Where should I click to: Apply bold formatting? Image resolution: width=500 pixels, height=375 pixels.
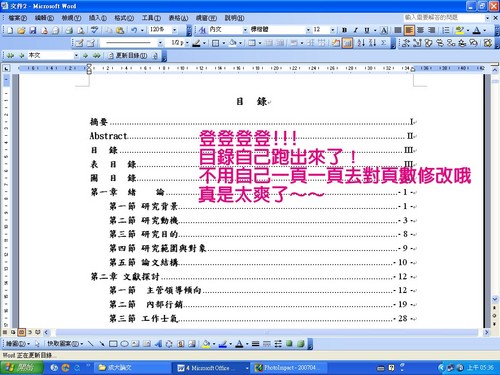pos(344,30)
